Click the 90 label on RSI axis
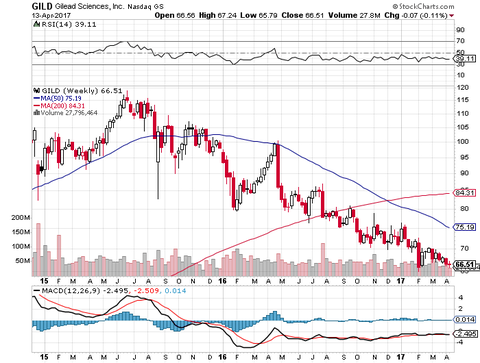Image resolution: width=480 pixels, height=363 pixels. [x=461, y=30]
